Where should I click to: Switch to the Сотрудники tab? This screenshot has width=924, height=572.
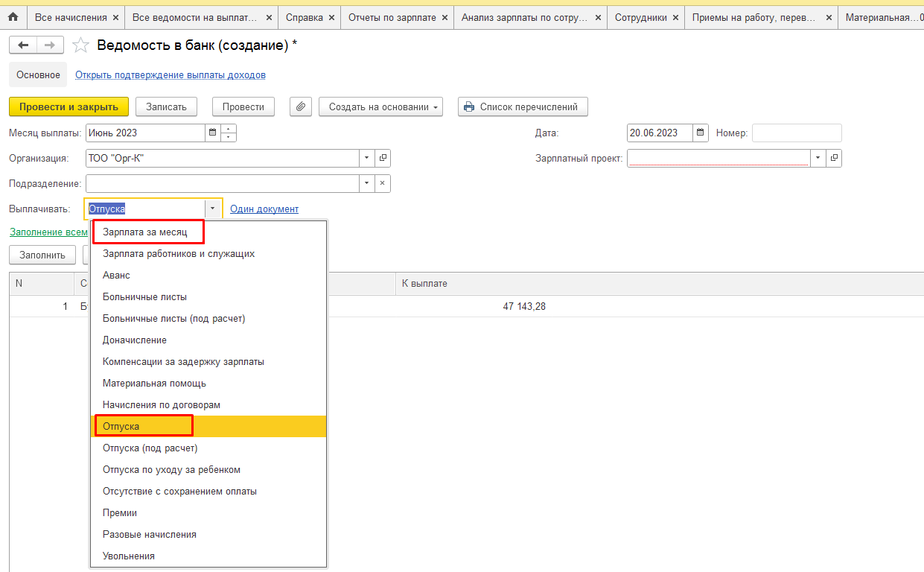click(640, 17)
